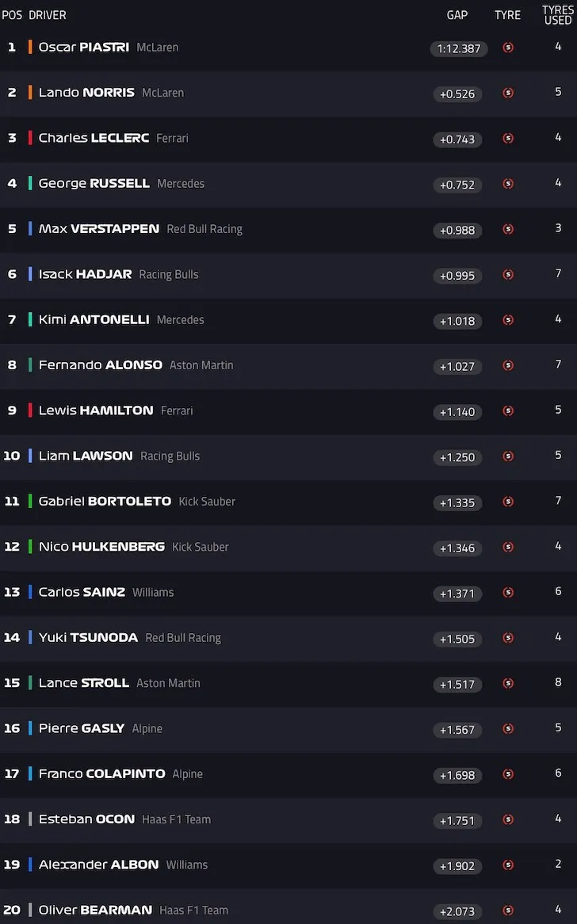Click the DRIVER column header
The height and width of the screenshot is (924, 577).
tap(47, 15)
